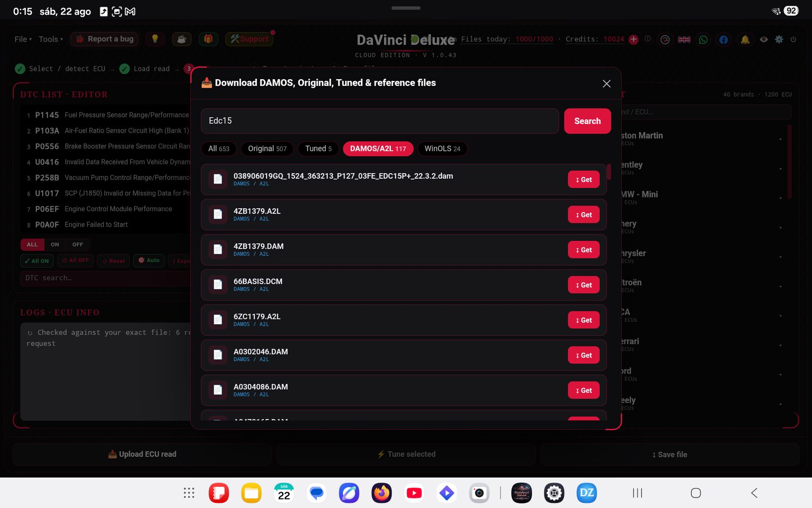Open the Facebook page icon

click(x=723, y=39)
